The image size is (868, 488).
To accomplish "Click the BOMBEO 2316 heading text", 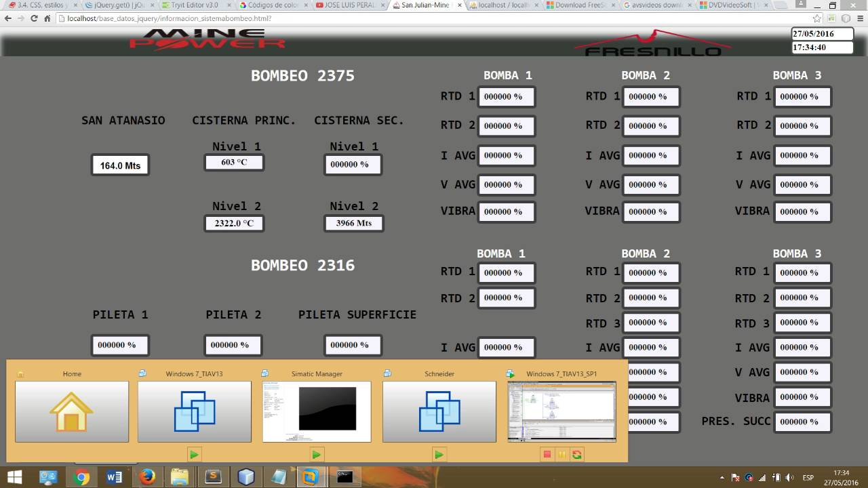I will coord(303,265).
